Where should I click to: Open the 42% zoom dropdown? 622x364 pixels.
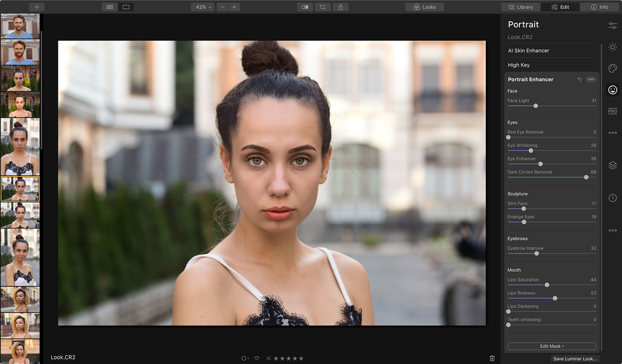click(x=202, y=7)
